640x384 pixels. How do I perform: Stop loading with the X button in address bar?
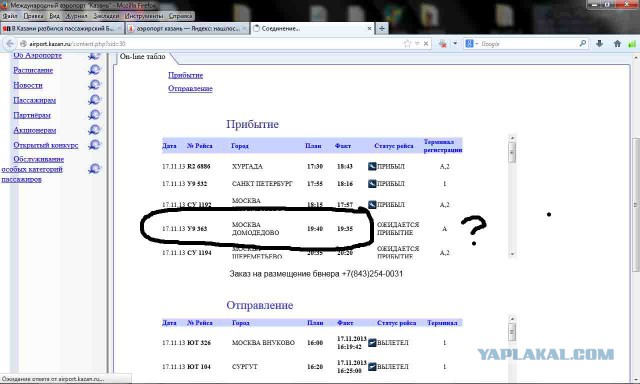point(426,44)
